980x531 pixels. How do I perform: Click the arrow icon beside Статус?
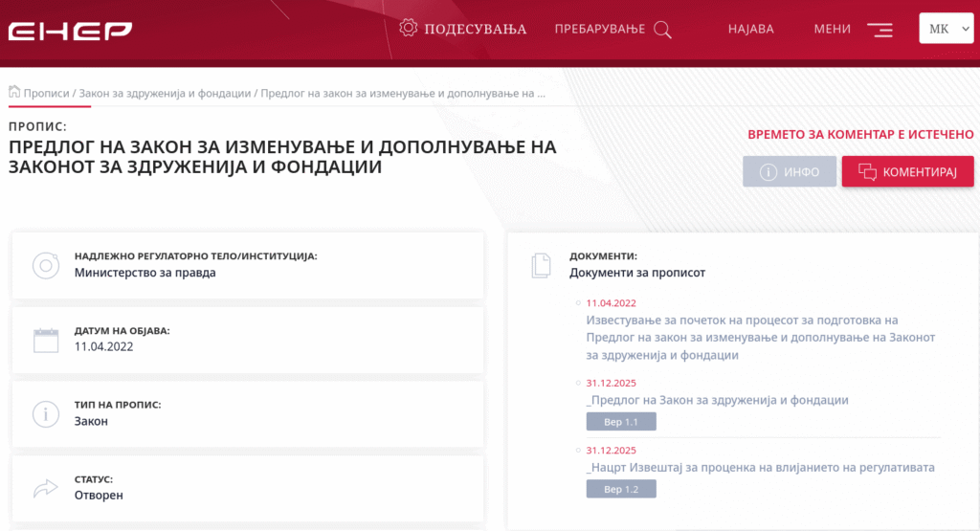46,488
